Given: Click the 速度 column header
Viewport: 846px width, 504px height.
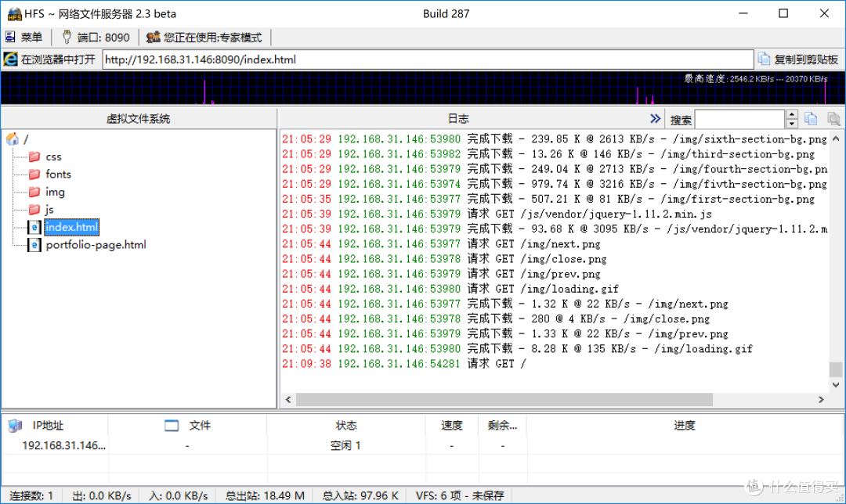Looking at the screenshot, I should tap(452, 425).
